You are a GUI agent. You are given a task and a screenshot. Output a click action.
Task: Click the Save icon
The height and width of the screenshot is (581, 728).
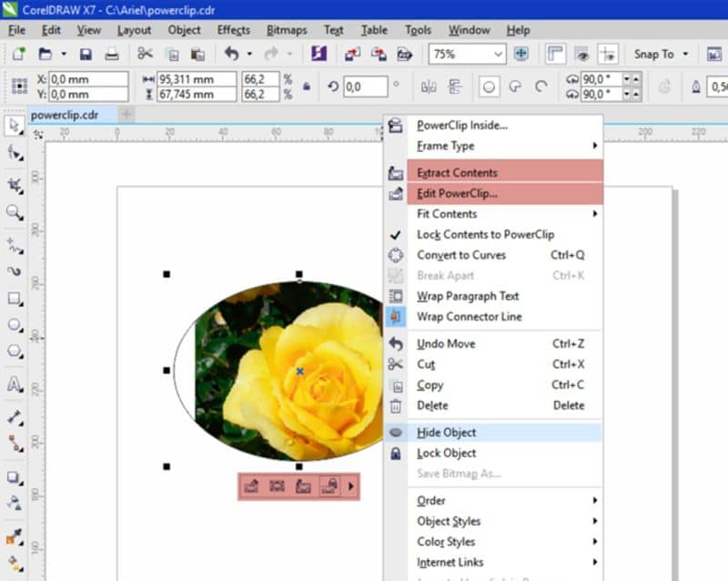(86, 54)
